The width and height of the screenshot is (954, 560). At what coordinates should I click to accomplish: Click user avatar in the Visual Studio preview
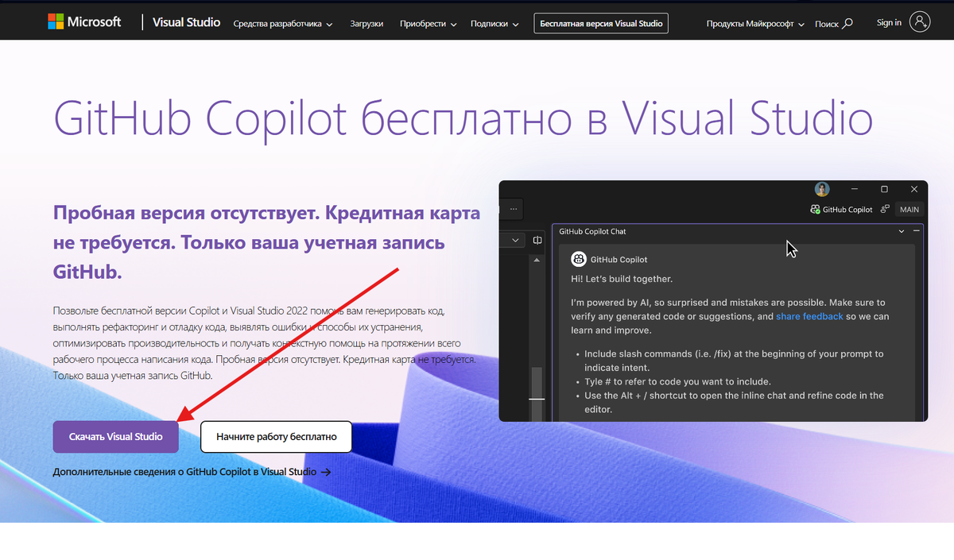point(822,189)
